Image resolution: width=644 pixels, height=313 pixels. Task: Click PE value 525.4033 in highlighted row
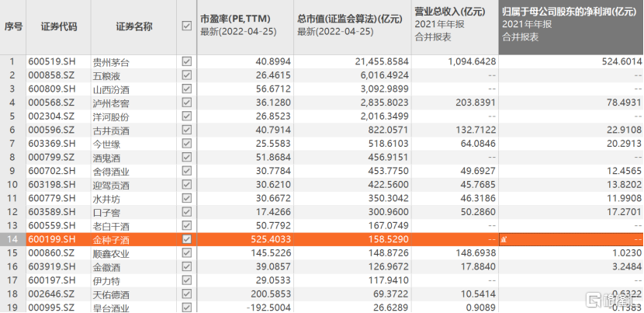pos(270,239)
